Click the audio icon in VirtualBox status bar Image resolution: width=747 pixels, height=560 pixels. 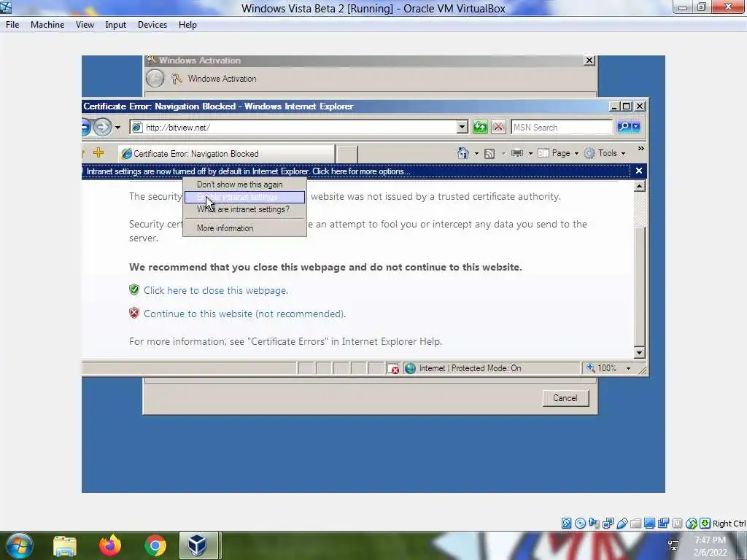tap(594, 524)
